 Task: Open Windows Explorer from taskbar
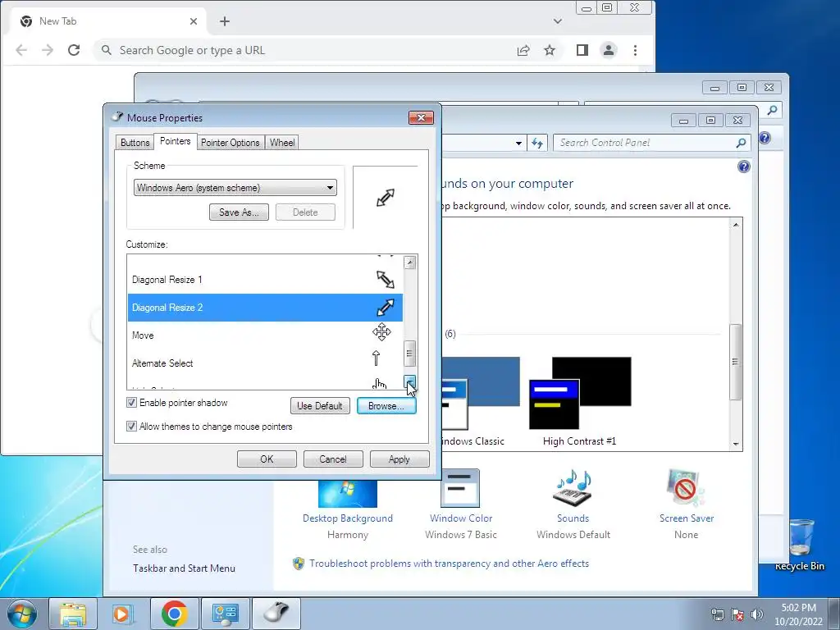pos(73,614)
